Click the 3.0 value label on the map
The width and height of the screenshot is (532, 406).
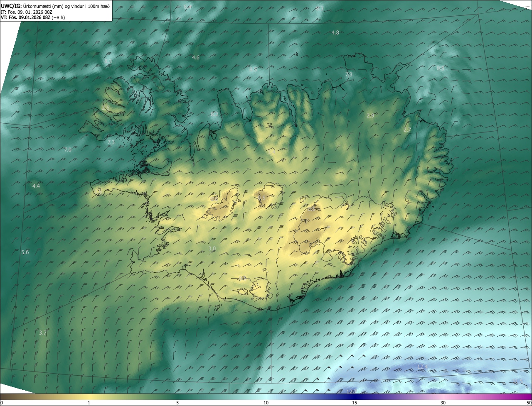pyautogui.click(x=212, y=248)
